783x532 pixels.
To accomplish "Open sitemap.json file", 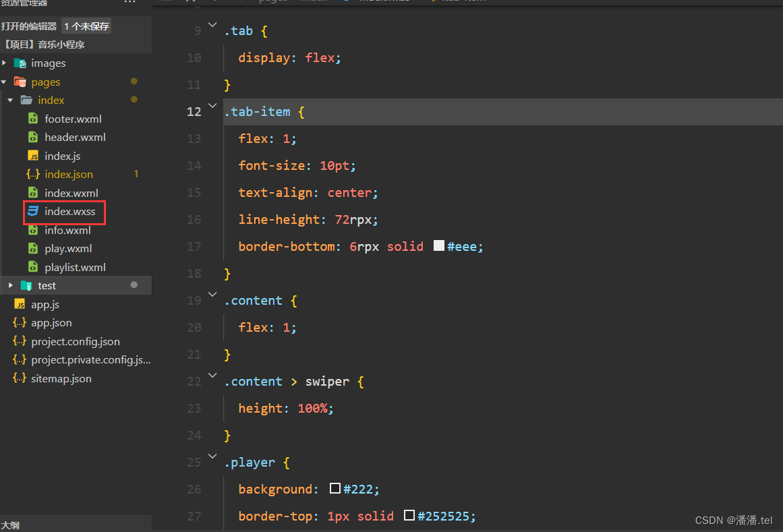I will (61, 378).
